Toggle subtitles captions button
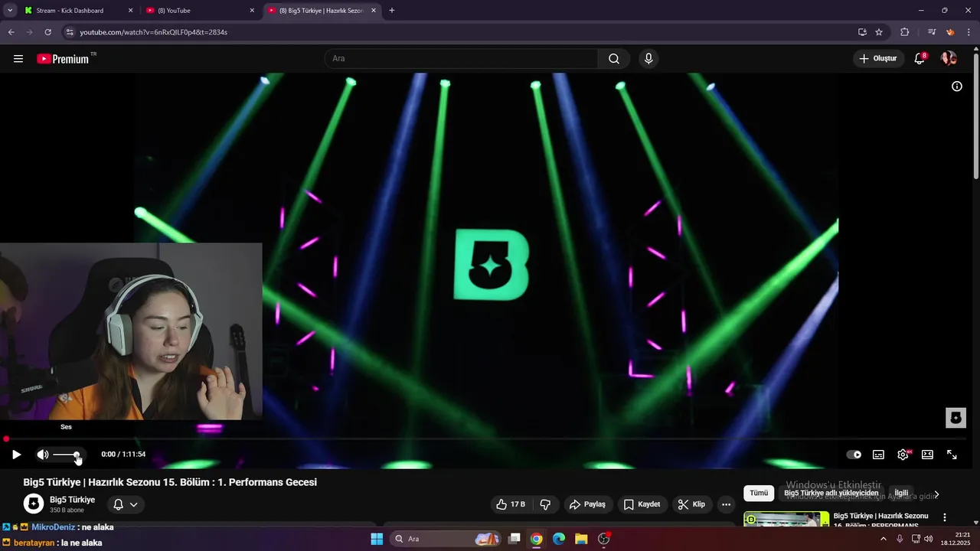Screen dimensions: 980x551 pyautogui.click(x=878, y=455)
